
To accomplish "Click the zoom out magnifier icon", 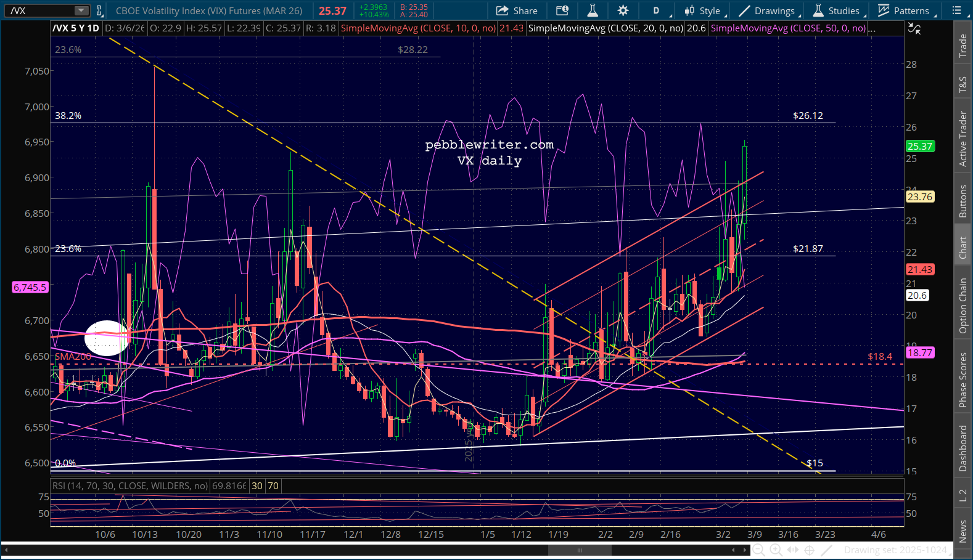I will pos(758,550).
